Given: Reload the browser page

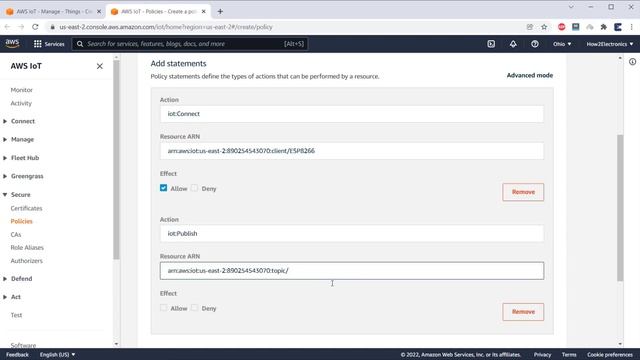Looking at the screenshot, I should pos(35,27).
